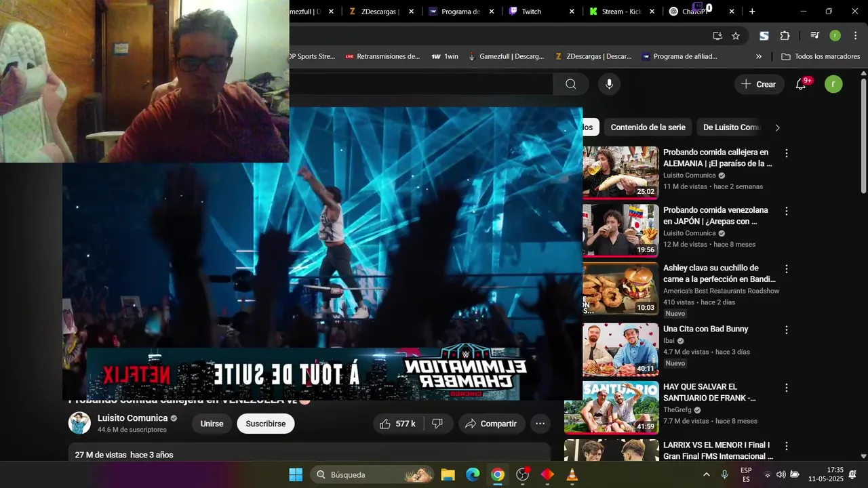Open the Santuario de Frank thumbnail
Screen dimensions: 868x488
click(611, 407)
